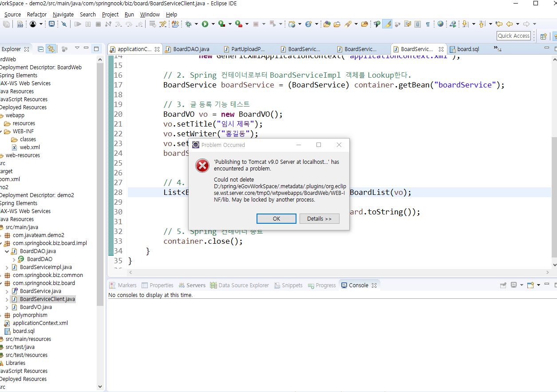The image size is (557, 392).
Task: Click the Toggle Mark Occurrences highlighter icon
Action: pos(387,24)
